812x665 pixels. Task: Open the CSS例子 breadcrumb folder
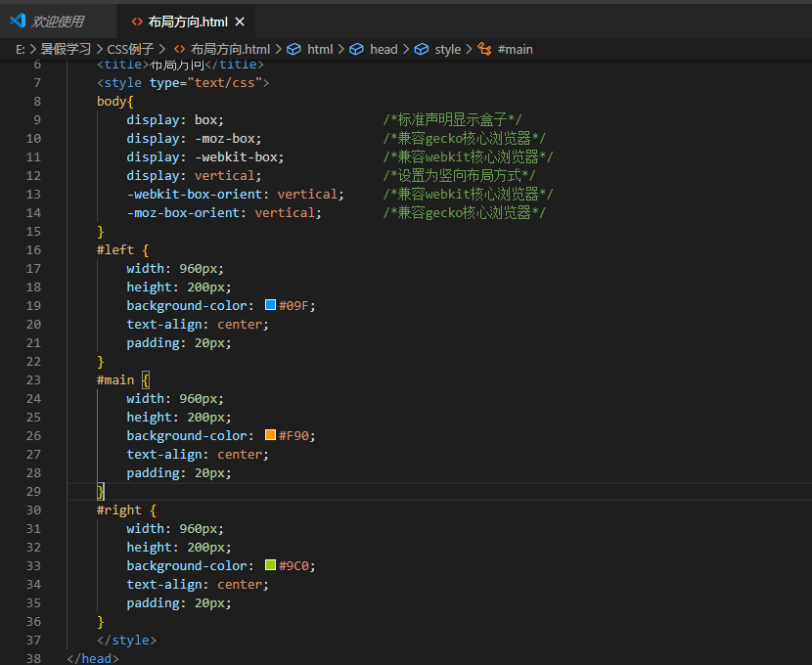(x=130, y=49)
